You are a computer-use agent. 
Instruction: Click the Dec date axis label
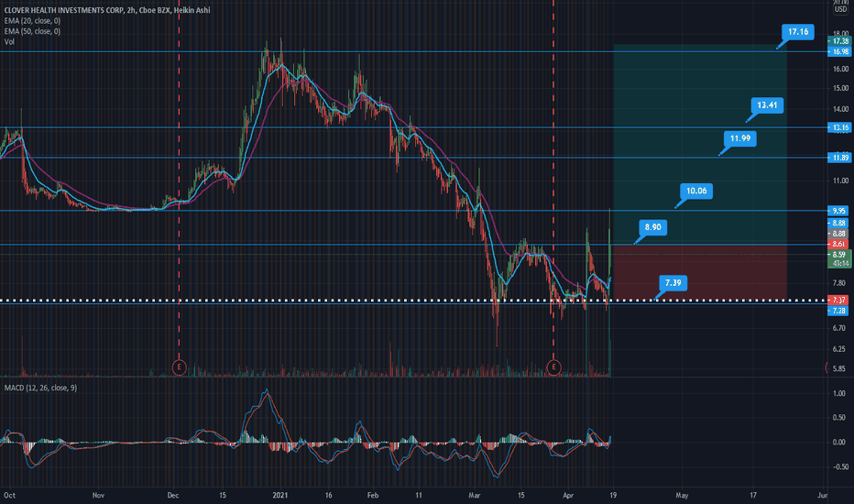pos(172,495)
